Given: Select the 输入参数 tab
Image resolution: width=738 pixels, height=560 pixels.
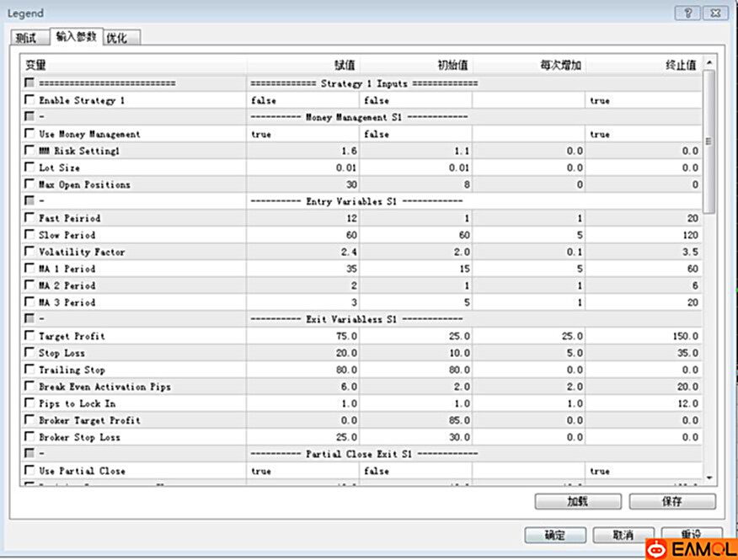Looking at the screenshot, I should coord(76,37).
